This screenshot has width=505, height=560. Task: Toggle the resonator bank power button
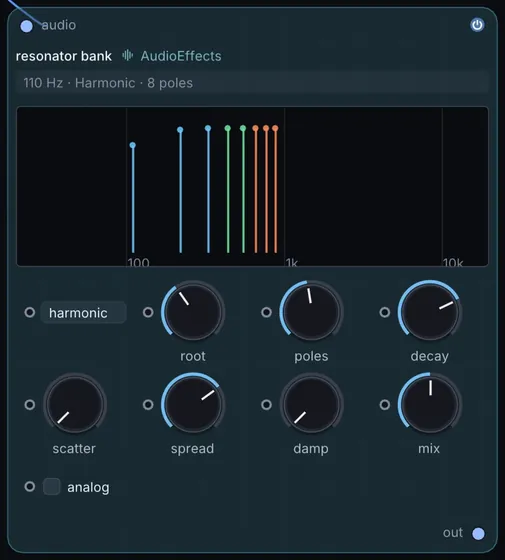point(477,25)
